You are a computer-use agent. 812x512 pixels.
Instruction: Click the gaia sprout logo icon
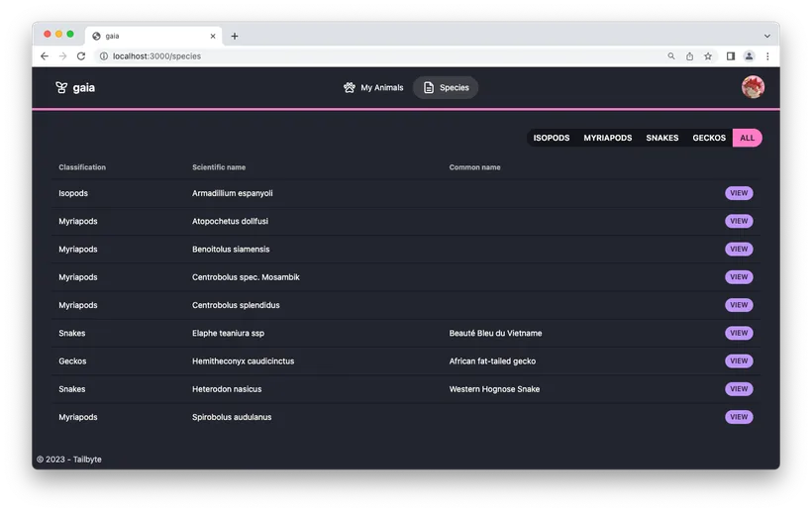point(61,87)
